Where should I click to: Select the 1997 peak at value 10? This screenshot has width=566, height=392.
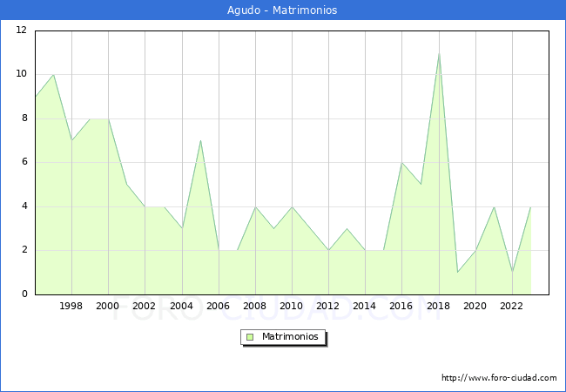tap(53, 75)
